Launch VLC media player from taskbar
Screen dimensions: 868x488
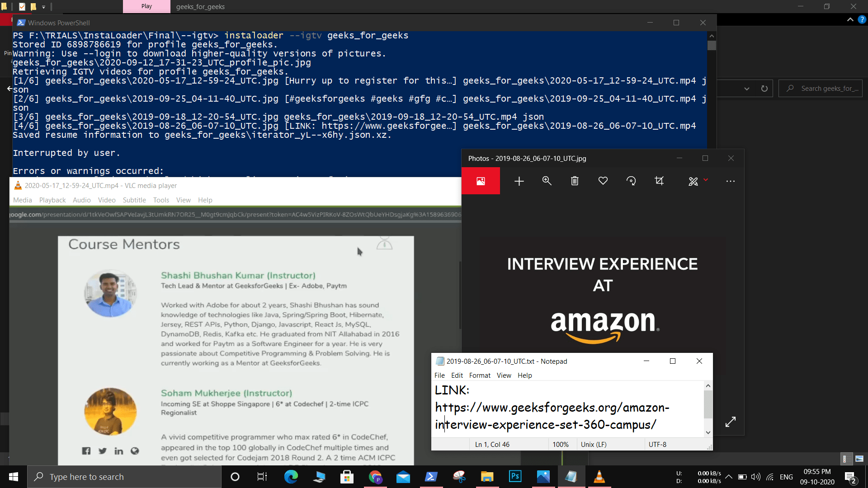599,476
